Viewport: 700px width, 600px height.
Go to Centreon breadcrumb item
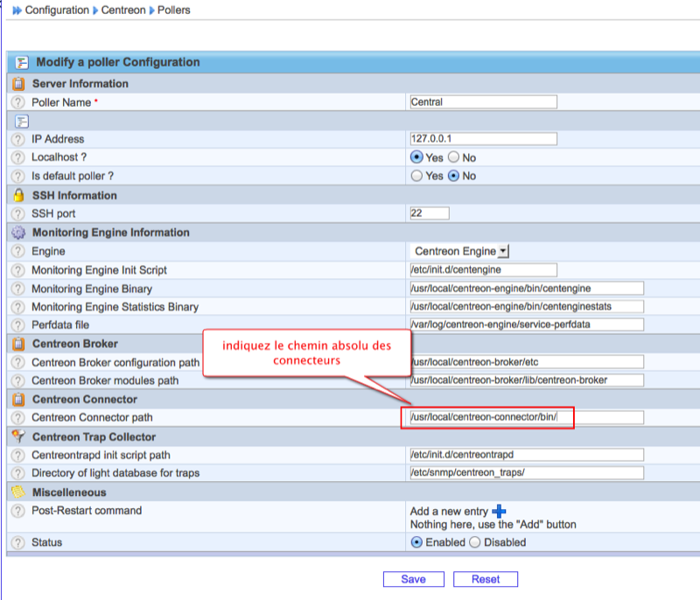123,10
